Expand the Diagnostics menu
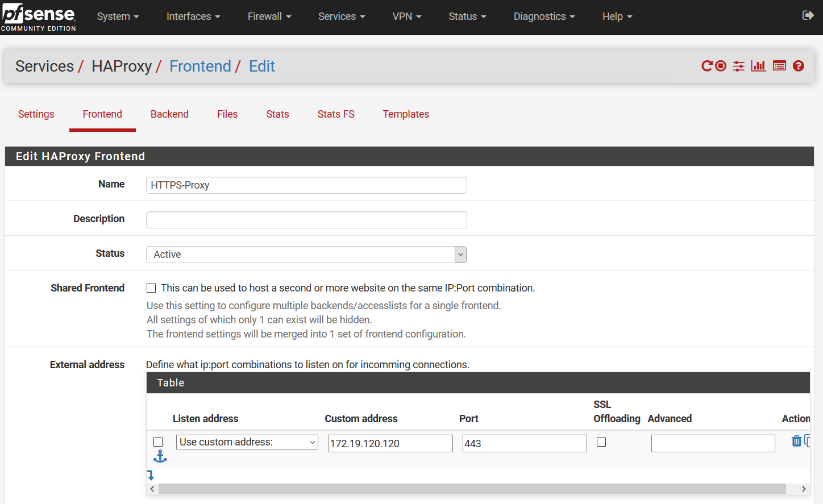Image resolution: width=823 pixels, height=504 pixels. pyautogui.click(x=544, y=16)
